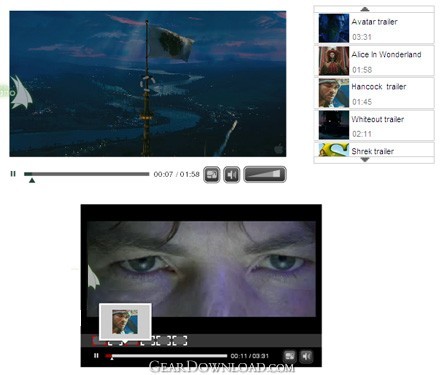Viewport: 445px width, 375px height.
Task: Move the playlist up with the top arrow
Action: 365,9
